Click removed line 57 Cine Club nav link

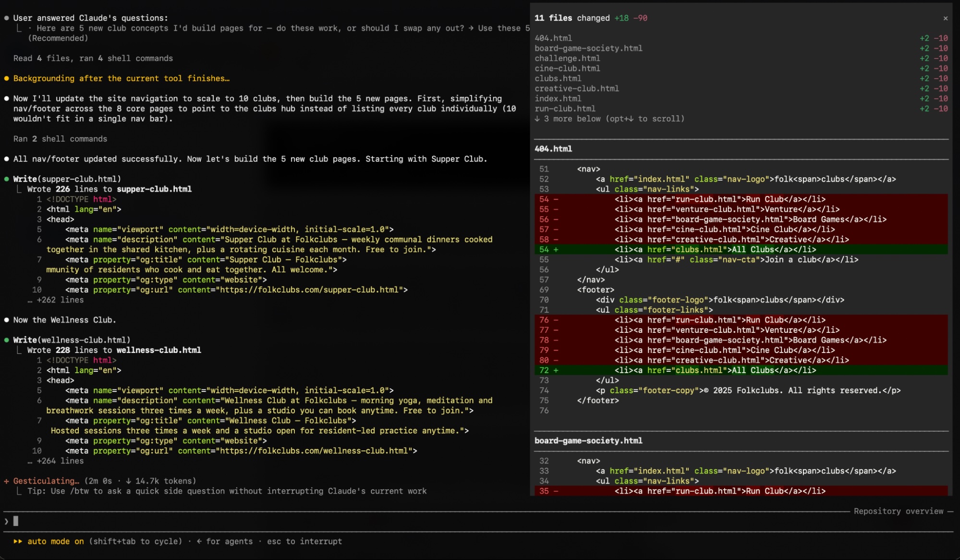(741, 230)
